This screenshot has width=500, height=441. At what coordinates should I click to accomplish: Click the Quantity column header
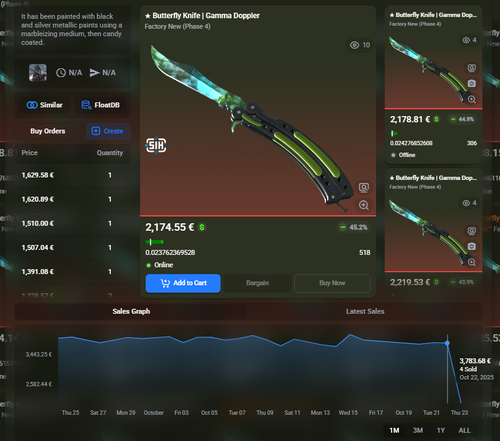pos(110,153)
